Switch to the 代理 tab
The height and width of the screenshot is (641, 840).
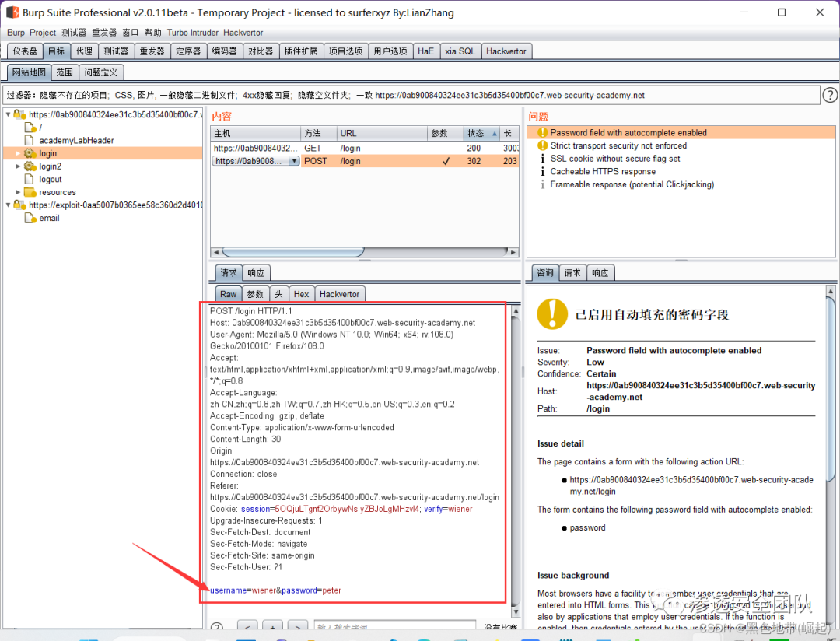(84, 51)
